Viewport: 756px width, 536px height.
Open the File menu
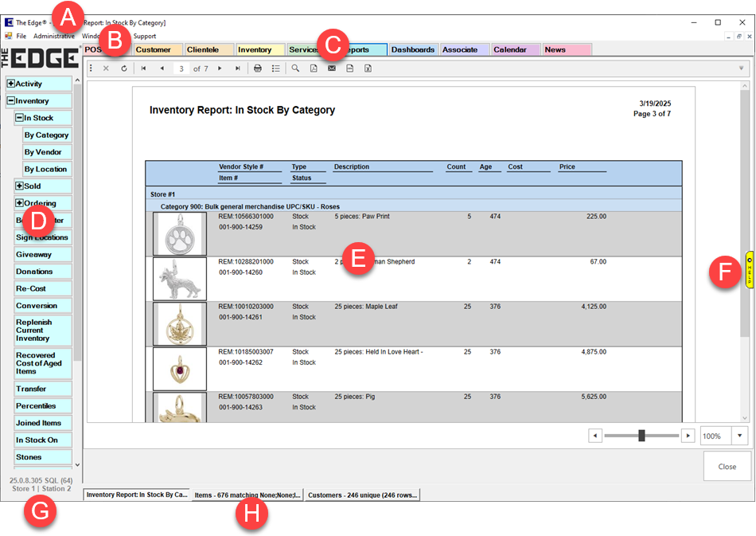pos(21,36)
